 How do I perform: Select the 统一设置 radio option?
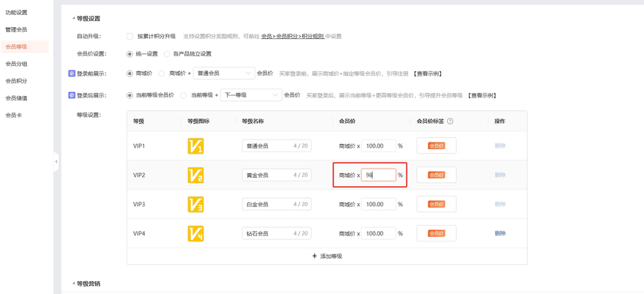(130, 54)
